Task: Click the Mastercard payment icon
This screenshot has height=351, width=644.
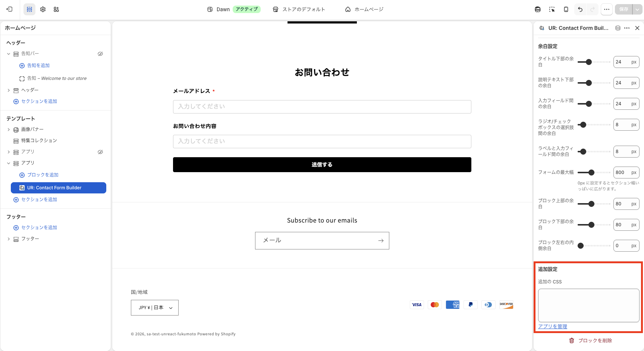Action: pyautogui.click(x=435, y=305)
